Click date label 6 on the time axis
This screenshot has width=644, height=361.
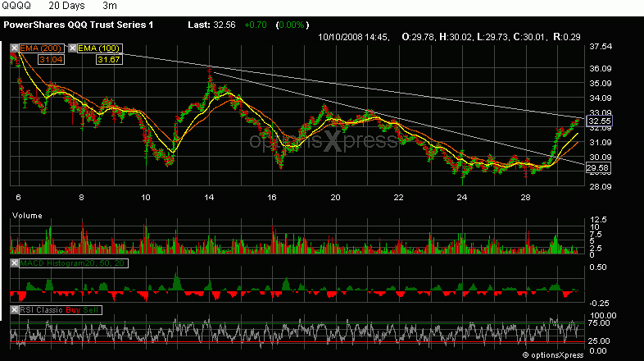click(18, 198)
